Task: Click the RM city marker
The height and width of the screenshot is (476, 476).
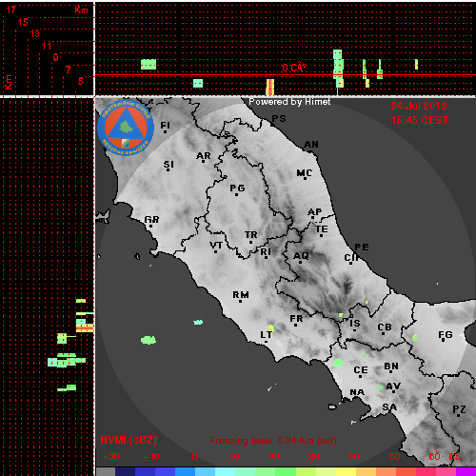Action: pyautogui.click(x=240, y=301)
